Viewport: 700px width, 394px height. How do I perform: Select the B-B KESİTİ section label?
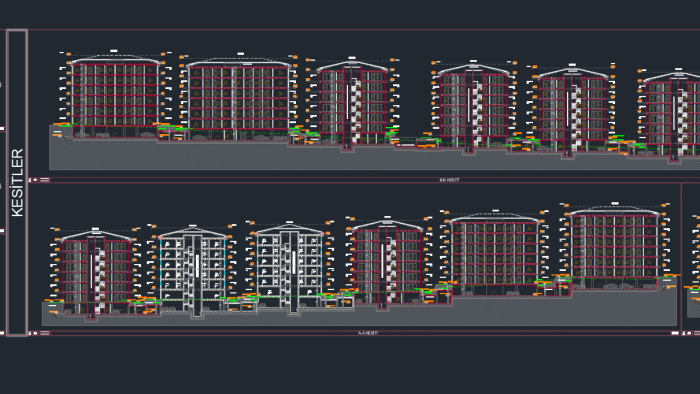pos(449,180)
